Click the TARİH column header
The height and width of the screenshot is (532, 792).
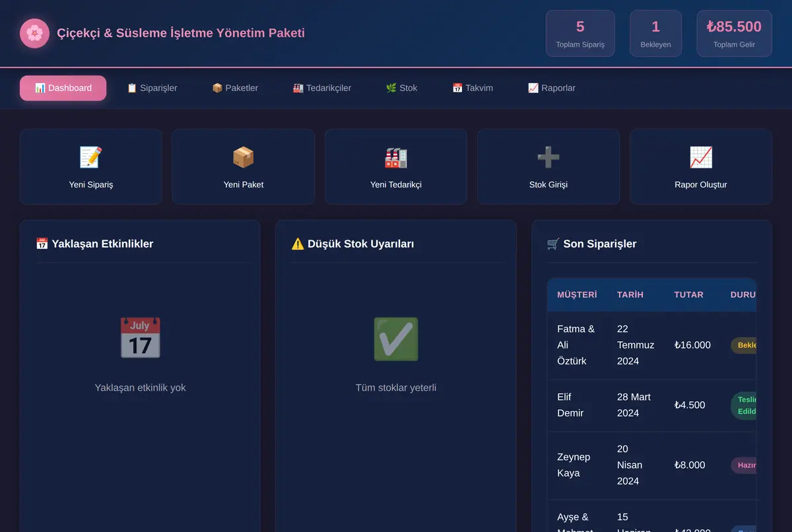(x=630, y=295)
